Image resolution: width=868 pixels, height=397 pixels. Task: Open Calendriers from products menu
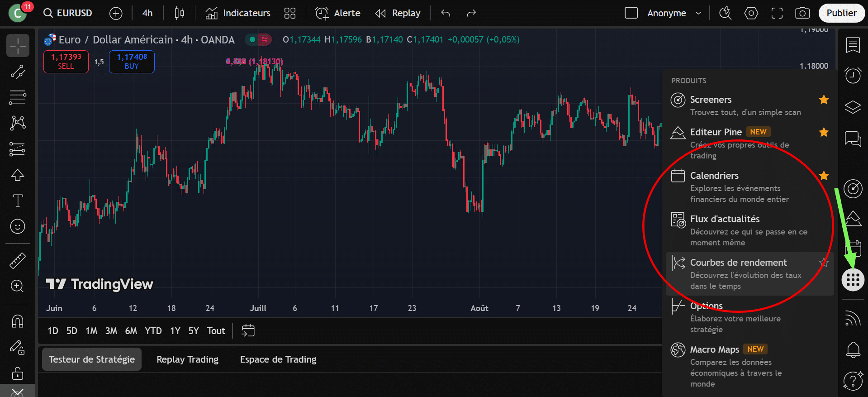click(714, 176)
